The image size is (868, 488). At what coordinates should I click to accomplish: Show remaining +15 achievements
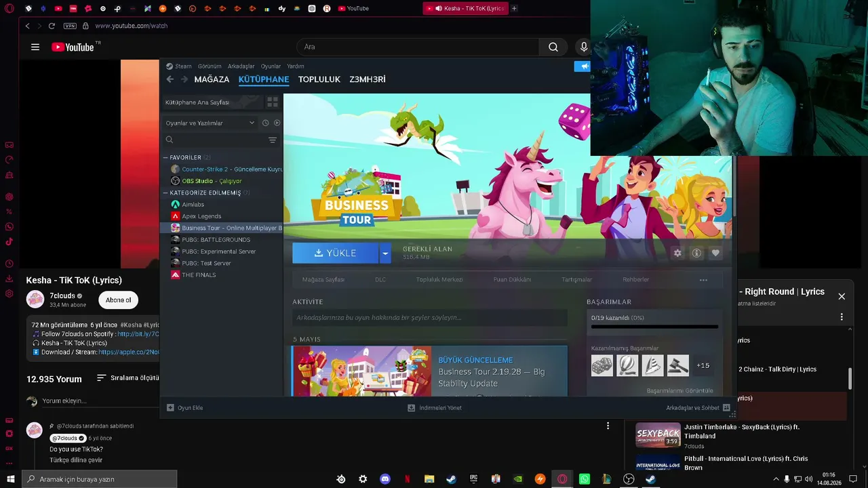point(703,365)
